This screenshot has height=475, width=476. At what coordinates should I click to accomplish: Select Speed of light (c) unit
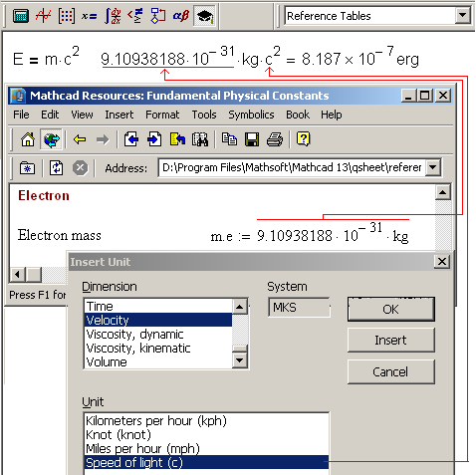[206, 462]
